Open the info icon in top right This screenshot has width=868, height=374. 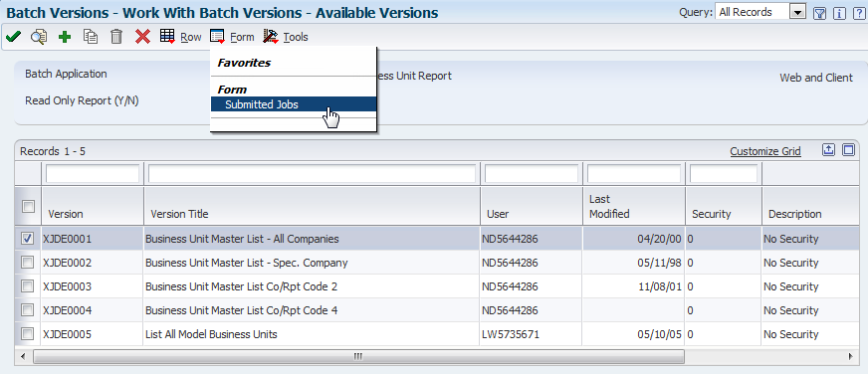pyautogui.click(x=840, y=13)
